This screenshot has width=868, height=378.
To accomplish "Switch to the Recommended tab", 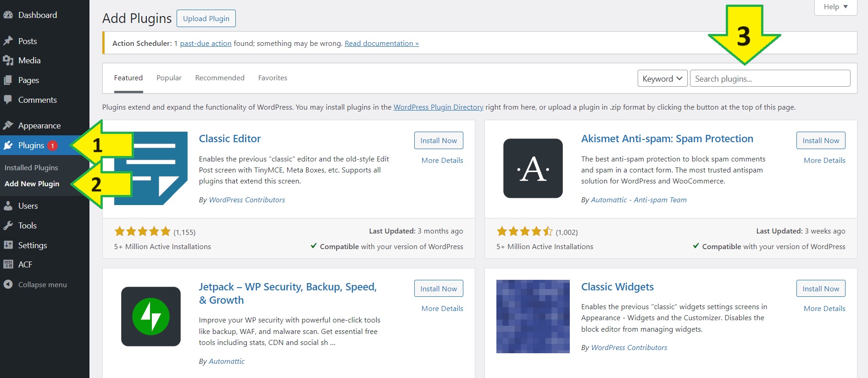I will (x=220, y=78).
